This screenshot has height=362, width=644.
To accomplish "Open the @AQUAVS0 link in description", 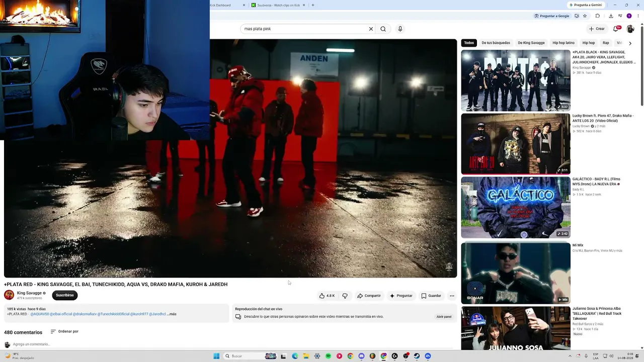I will click(40, 314).
